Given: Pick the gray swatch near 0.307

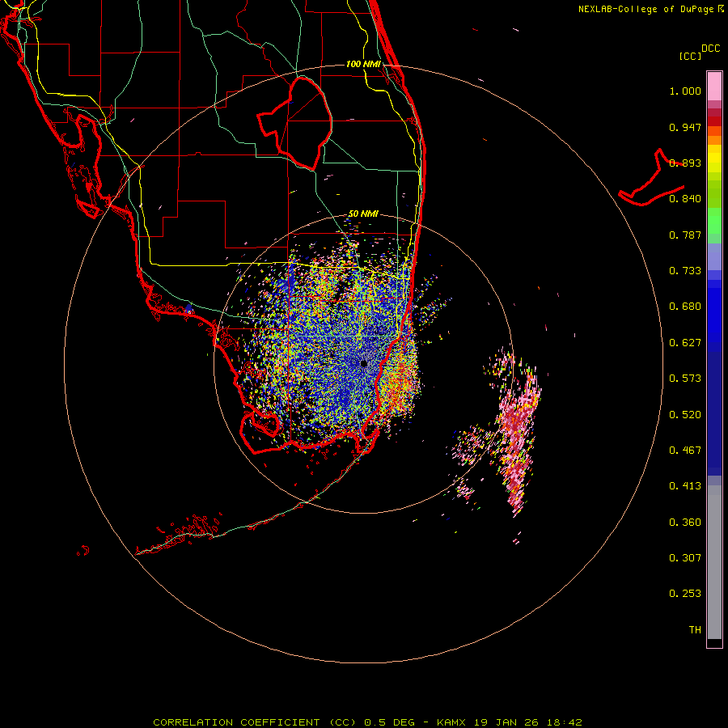Looking at the screenshot, I should click(x=714, y=562).
